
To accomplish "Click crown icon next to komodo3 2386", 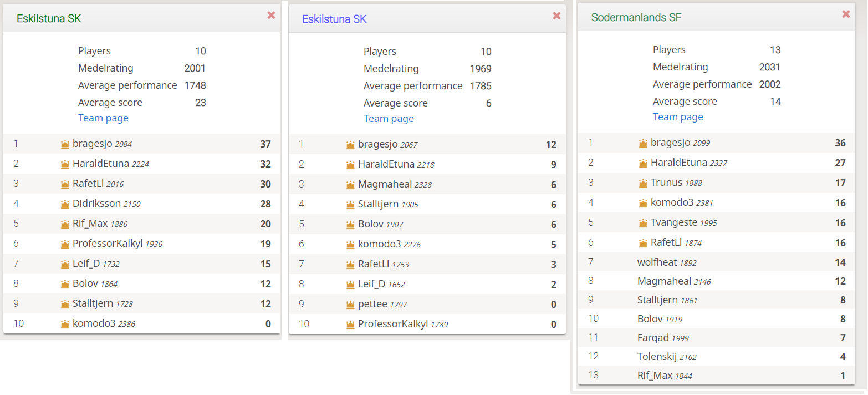I will coord(65,324).
